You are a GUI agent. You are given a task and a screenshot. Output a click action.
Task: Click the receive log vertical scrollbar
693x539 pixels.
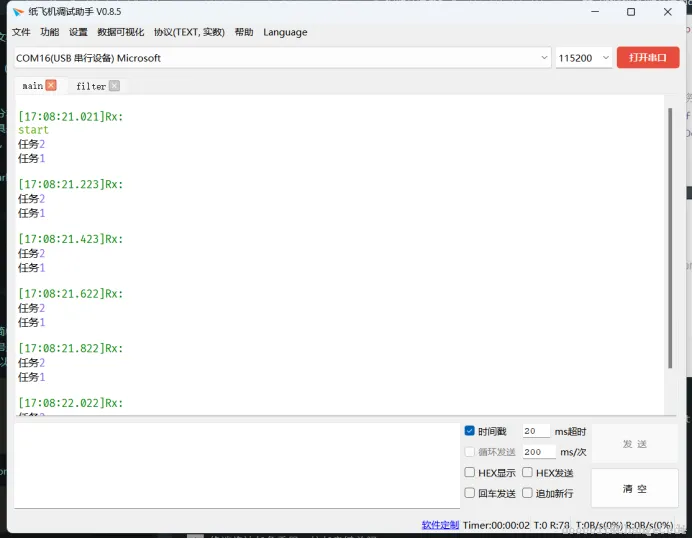pyautogui.click(x=670, y=238)
